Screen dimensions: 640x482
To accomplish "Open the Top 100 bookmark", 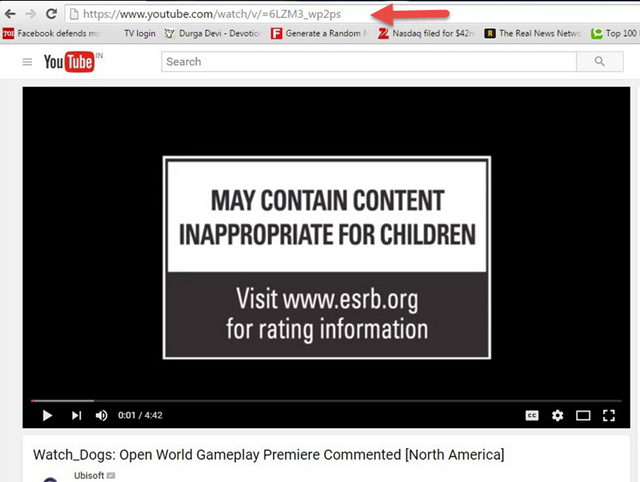I will click(x=615, y=33).
